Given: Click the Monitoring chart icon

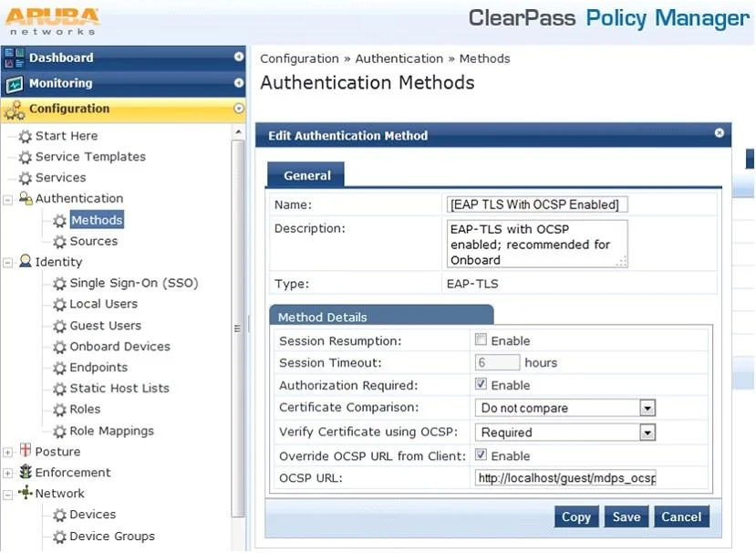Looking at the screenshot, I should (15, 84).
